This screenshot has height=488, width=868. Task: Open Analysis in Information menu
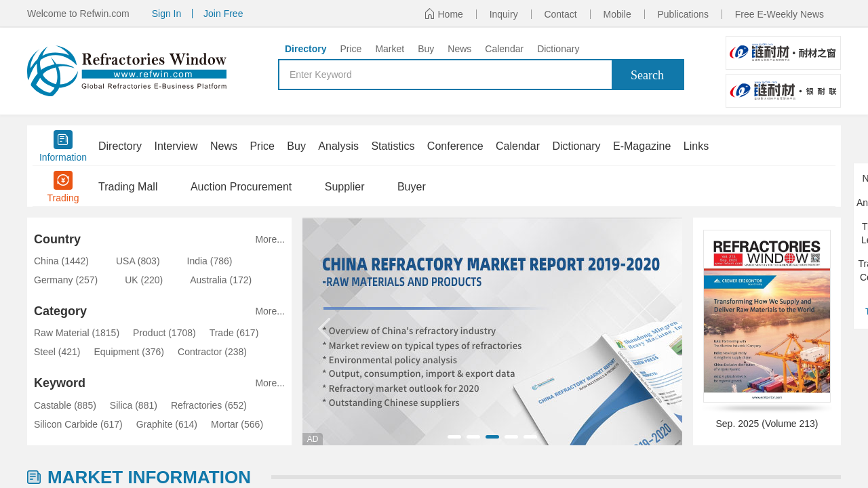338,146
